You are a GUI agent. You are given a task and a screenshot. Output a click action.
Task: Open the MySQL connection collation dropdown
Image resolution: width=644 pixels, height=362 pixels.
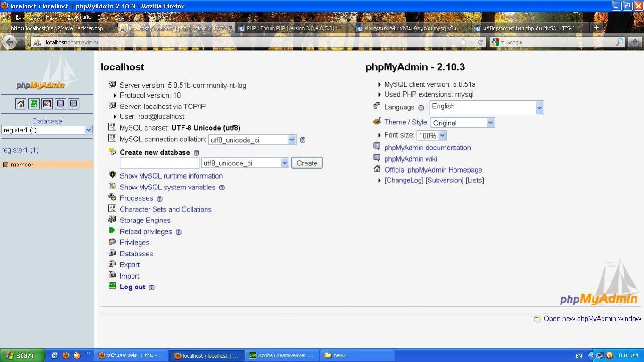252,140
